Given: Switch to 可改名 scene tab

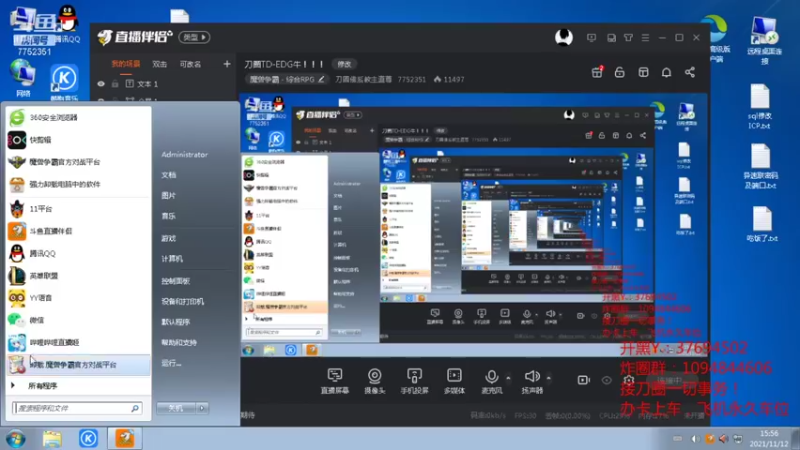Looking at the screenshot, I should pos(190,64).
